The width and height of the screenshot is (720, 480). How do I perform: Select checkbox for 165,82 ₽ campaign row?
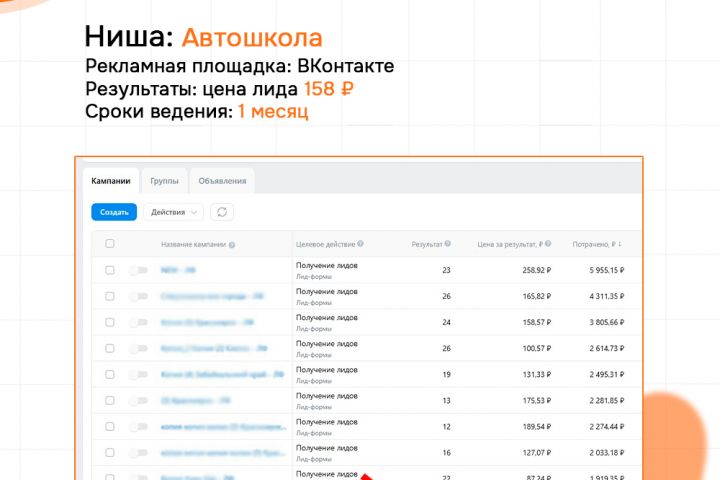pos(110,296)
